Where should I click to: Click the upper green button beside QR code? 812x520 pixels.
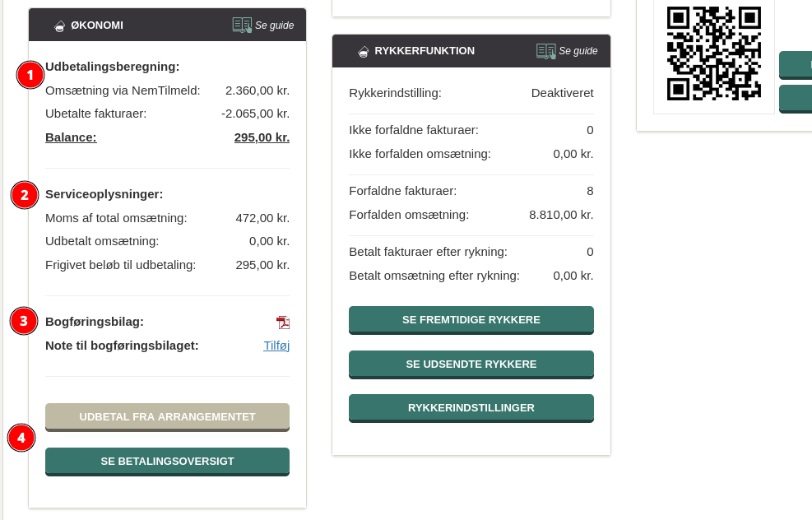pos(796,64)
